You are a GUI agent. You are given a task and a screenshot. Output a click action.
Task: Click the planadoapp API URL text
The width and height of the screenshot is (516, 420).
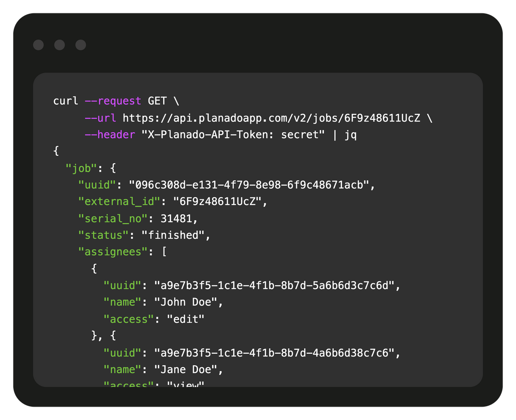271,118
